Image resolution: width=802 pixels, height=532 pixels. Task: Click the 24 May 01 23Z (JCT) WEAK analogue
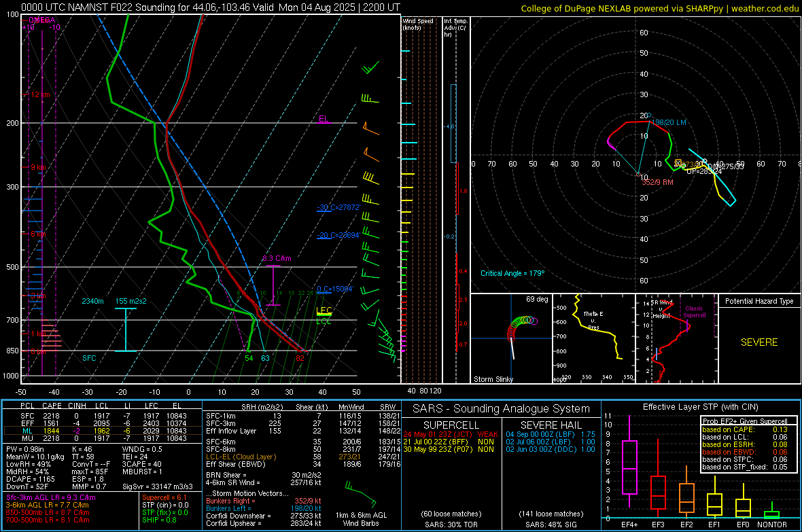pyautogui.click(x=451, y=434)
